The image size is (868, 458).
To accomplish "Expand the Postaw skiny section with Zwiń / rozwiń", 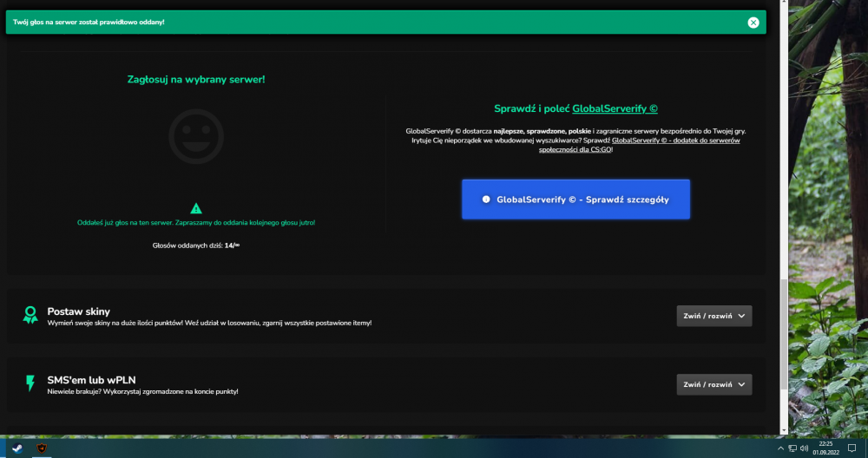I will pos(714,316).
